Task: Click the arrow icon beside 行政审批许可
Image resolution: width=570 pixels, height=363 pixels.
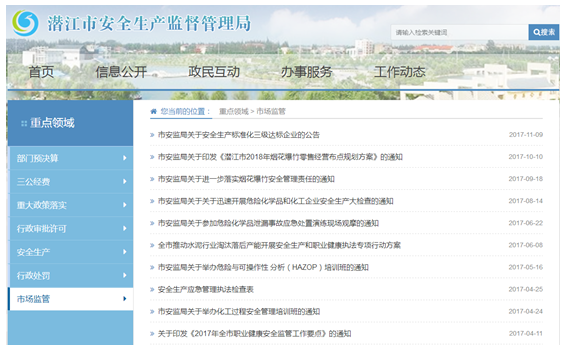Action: 125,228
